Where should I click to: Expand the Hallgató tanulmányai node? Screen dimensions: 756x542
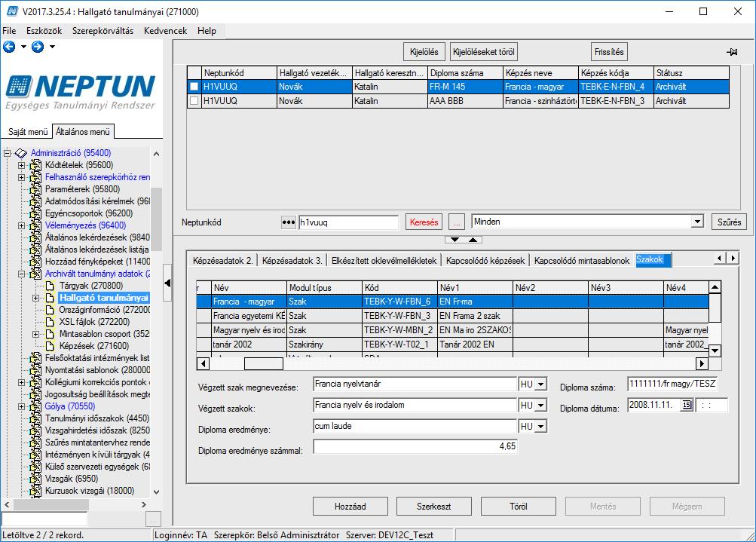coord(35,298)
